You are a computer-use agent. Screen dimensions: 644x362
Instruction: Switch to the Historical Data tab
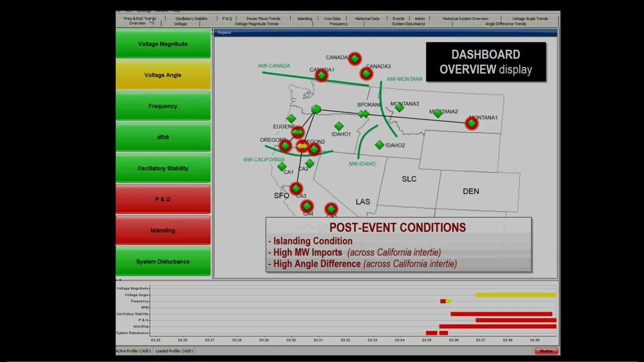click(367, 19)
